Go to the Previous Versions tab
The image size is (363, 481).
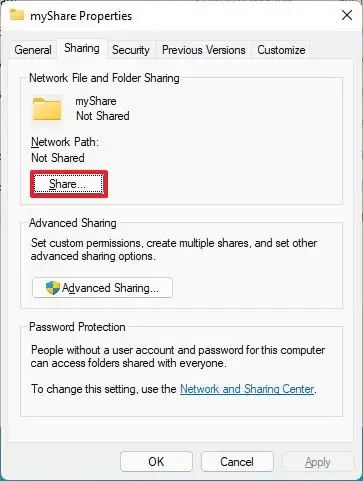click(204, 50)
